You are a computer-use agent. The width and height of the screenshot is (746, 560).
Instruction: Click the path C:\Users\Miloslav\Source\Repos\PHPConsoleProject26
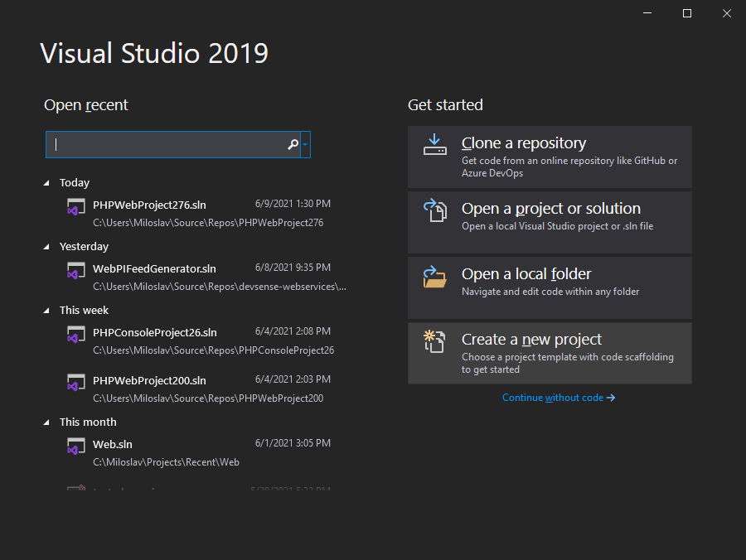(213, 350)
